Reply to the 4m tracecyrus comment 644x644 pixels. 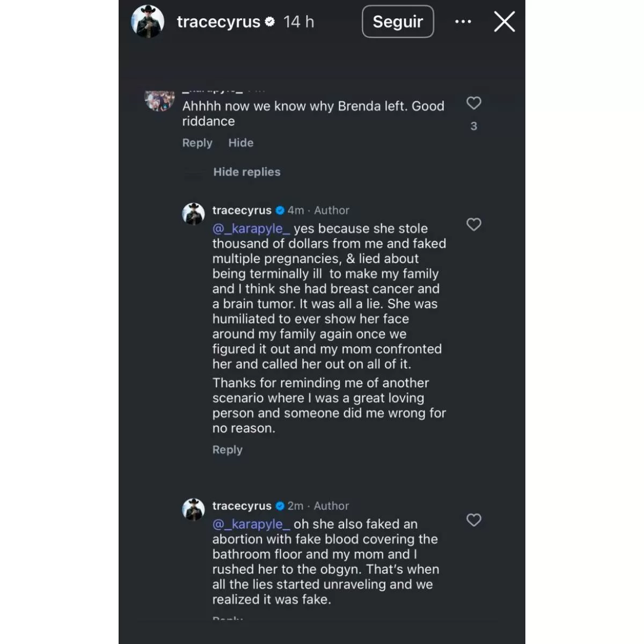[227, 450]
